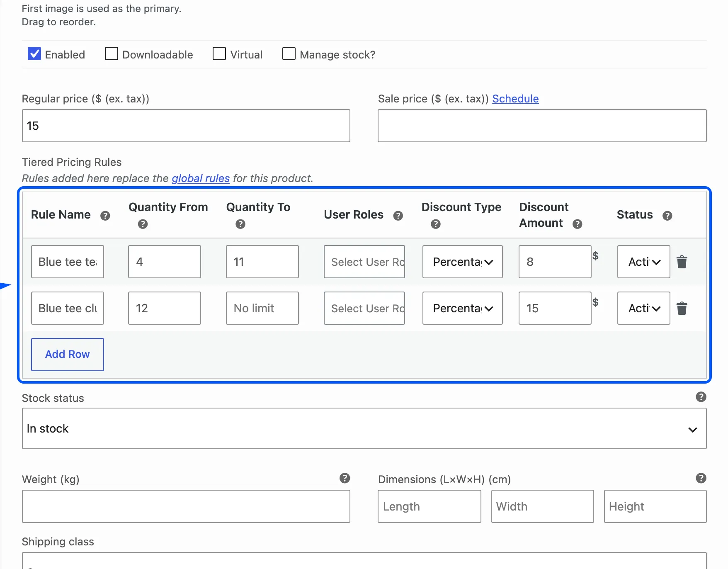This screenshot has width=728, height=569.
Task: Delete the 4 to 11 quantity rule row
Action: click(682, 262)
